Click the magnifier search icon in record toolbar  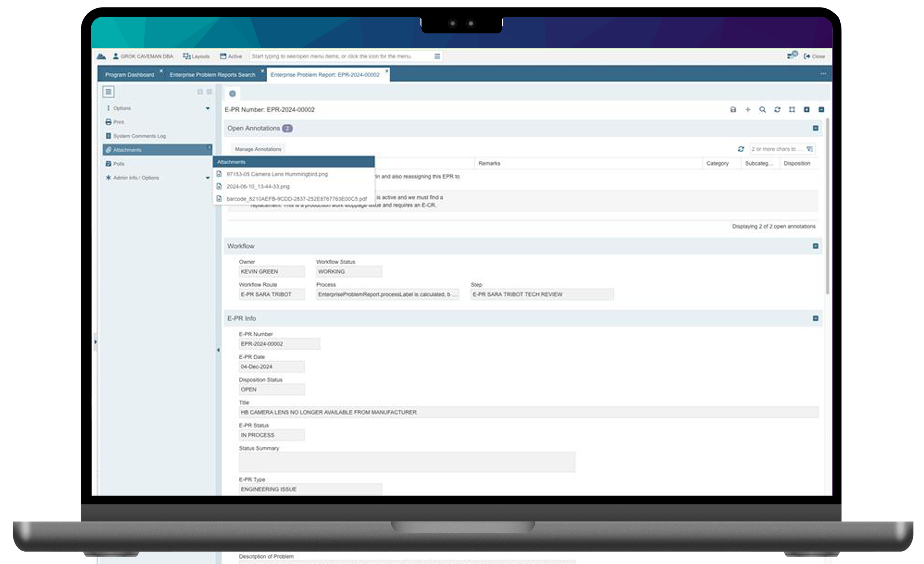(762, 110)
